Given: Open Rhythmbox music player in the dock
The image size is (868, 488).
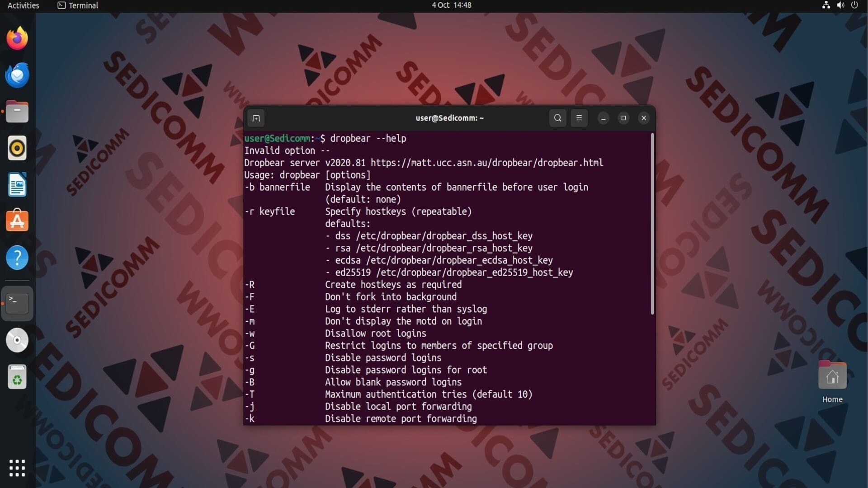Looking at the screenshot, I should coord(17,148).
